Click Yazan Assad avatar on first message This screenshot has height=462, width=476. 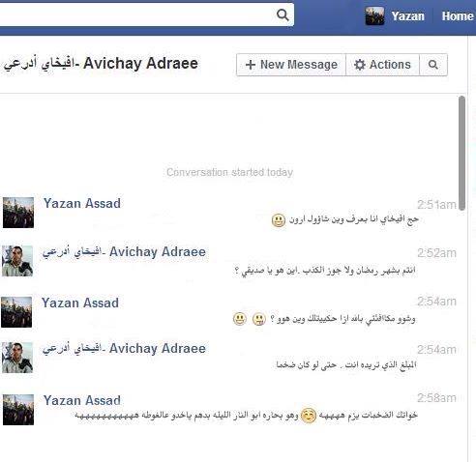(x=18, y=213)
